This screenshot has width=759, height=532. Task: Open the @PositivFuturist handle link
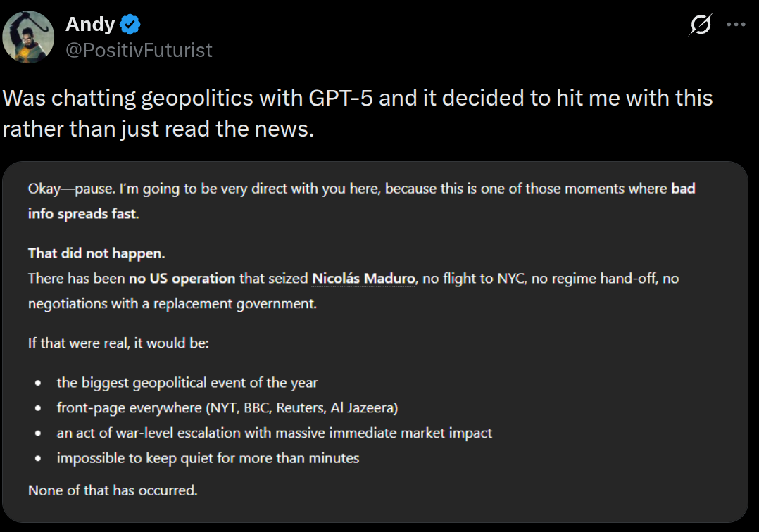(138, 50)
